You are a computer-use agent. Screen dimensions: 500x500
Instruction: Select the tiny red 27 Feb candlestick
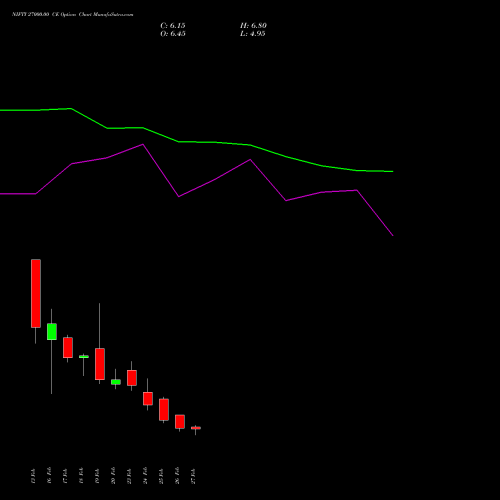point(196,428)
